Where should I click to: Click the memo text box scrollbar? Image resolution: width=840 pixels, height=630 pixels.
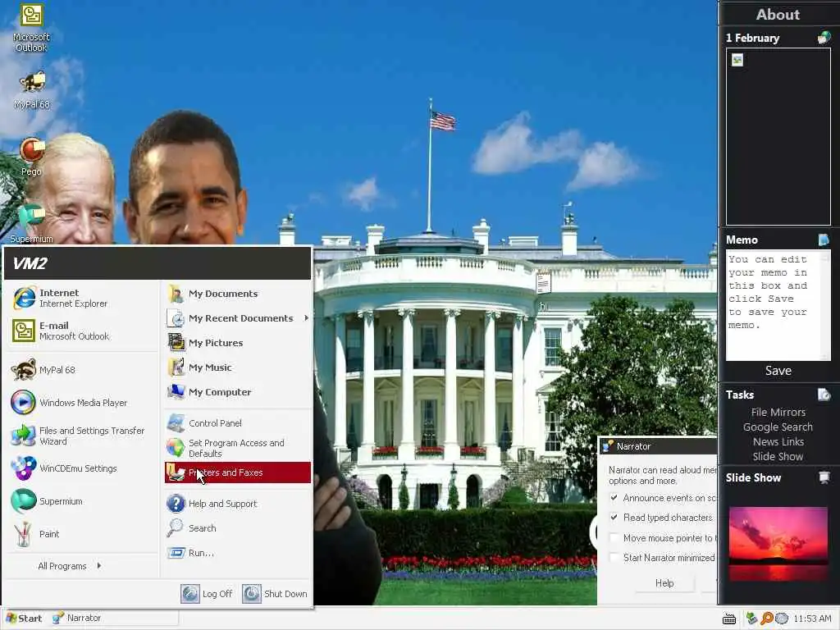point(826,307)
